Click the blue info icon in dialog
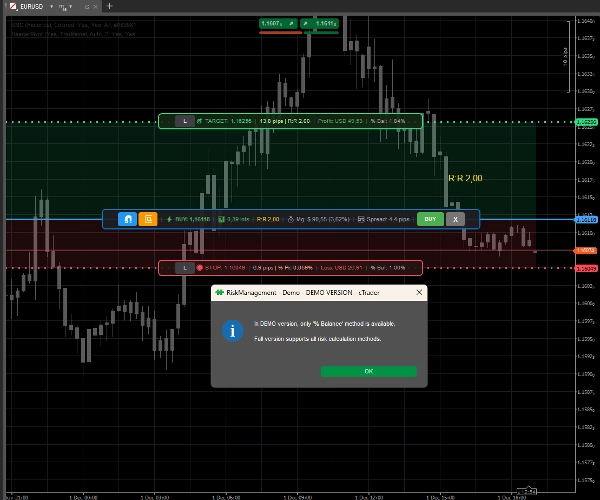This screenshot has width=600, height=500. tap(232, 331)
